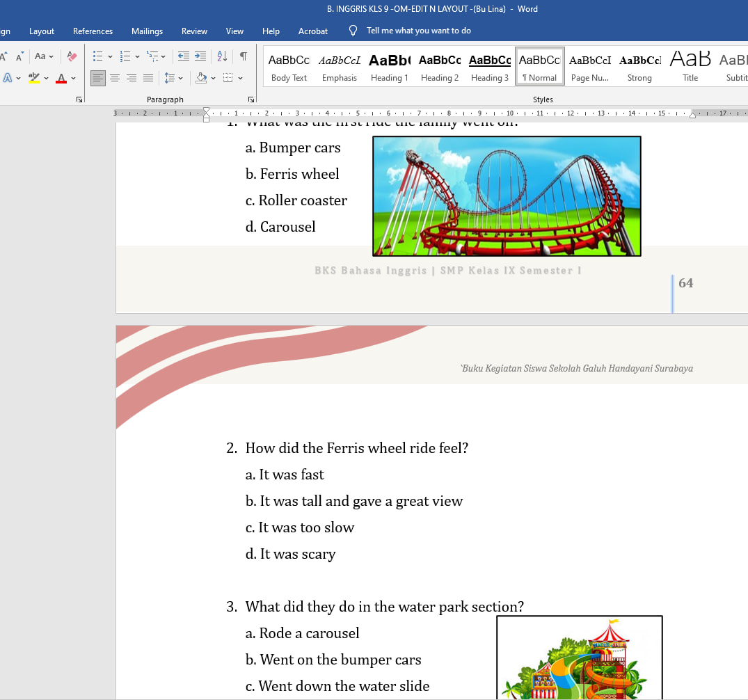Image resolution: width=748 pixels, height=700 pixels.
Task: Click answer 'c. Roller coaster'
Action: 296,200
